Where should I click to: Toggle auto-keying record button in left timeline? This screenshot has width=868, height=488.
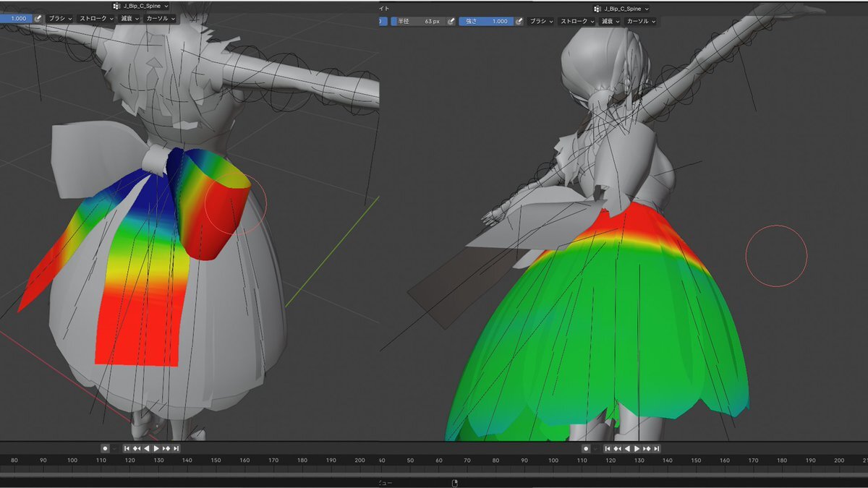click(x=105, y=448)
